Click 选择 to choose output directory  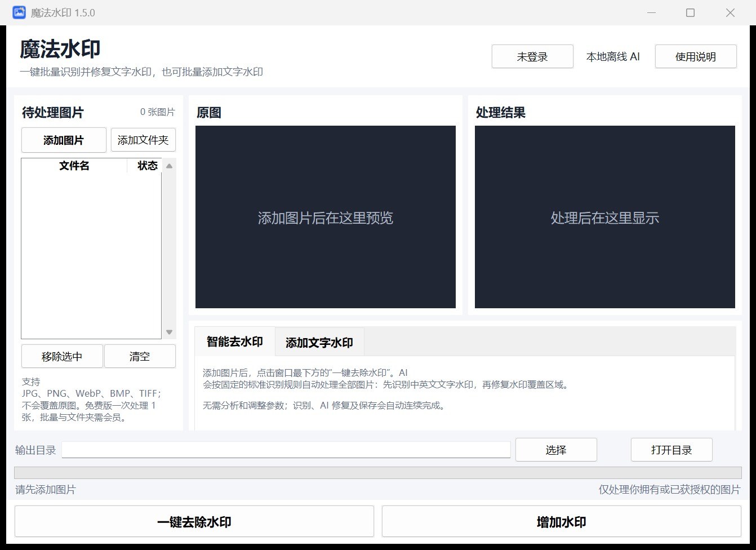tap(556, 450)
